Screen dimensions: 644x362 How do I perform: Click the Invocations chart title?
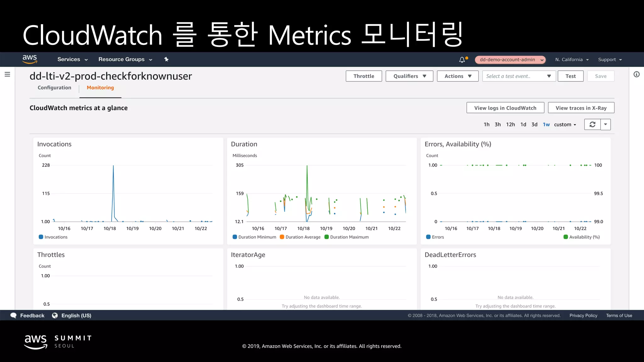point(54,144)
